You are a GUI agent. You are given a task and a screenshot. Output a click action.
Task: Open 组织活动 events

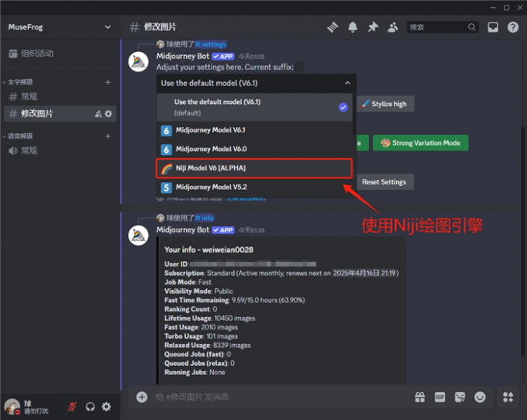pos(60,53)
